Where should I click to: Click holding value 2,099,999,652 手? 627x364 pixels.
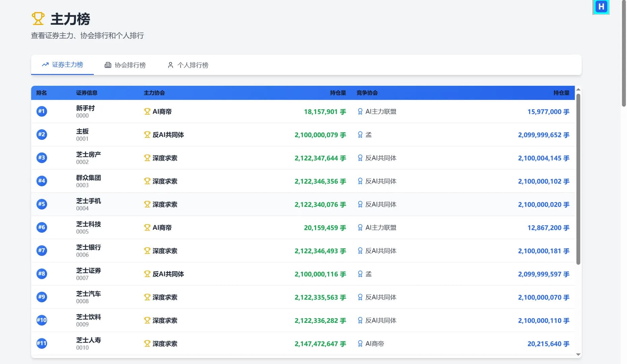pos(544,135)
